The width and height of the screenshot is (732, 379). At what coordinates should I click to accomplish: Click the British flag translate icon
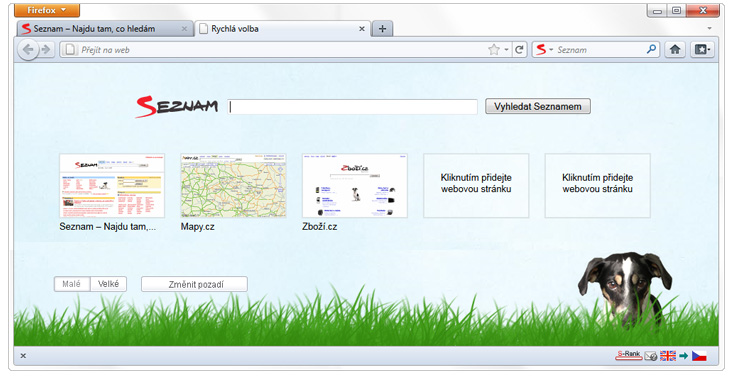pyautogui.click(x=668, y=356)
